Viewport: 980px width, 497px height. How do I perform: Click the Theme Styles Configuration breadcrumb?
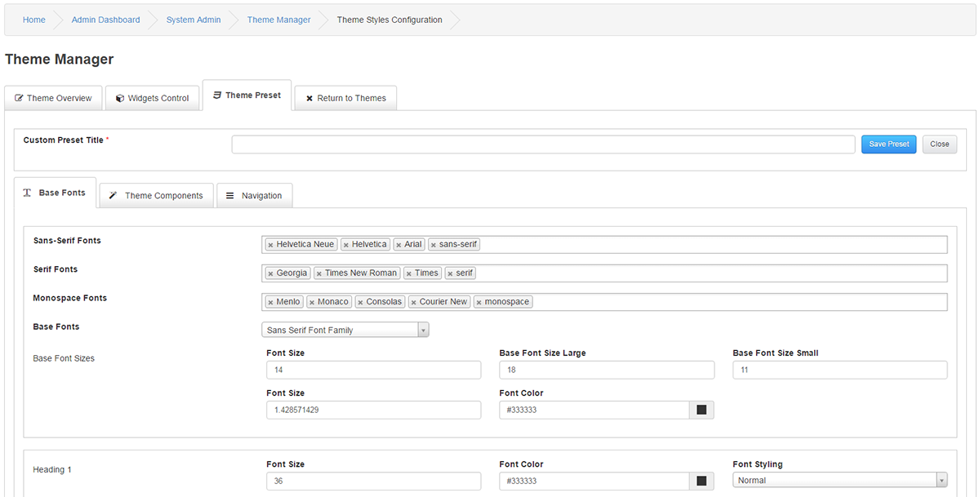tap(390, 20)
